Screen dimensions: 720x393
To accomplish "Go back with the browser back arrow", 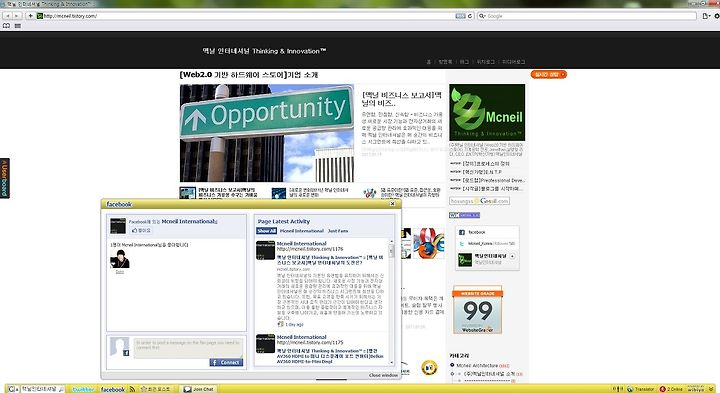I will click(x=7, y=16).
